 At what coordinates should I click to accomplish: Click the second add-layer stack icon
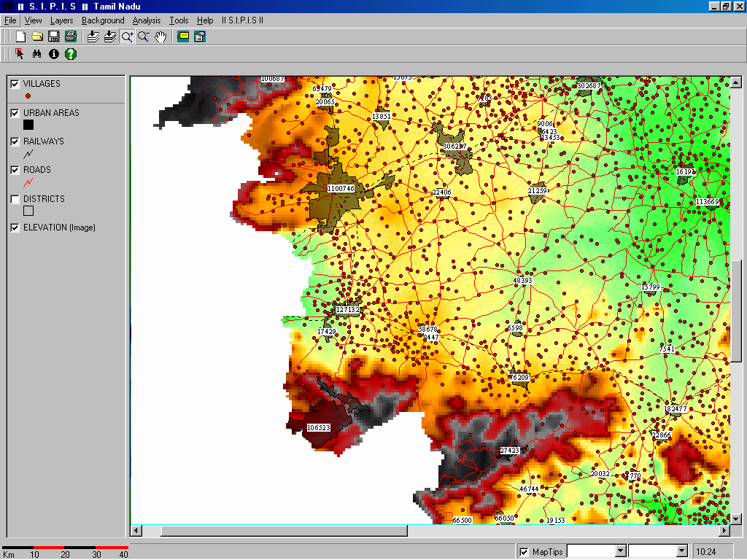coord(110,36)
